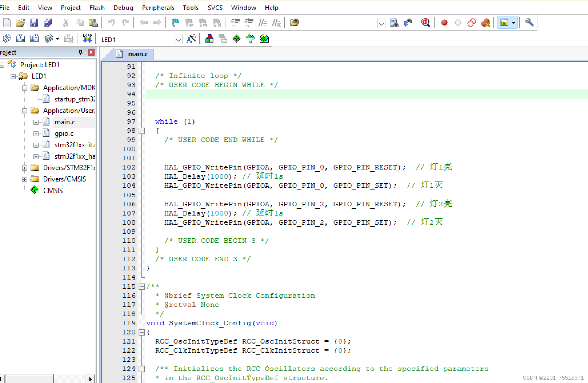Pin the Project panel
Screen dimensions: 588x383
[x=81, y=52]
